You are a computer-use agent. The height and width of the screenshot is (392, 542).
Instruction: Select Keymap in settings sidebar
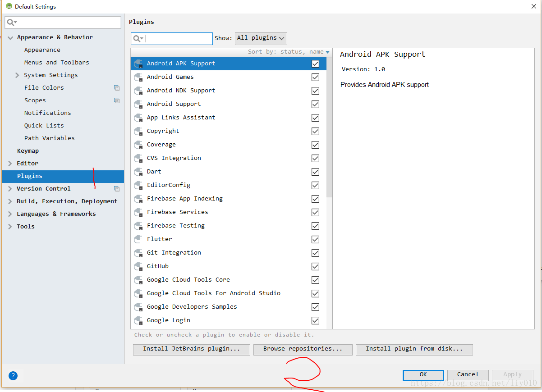[28, 151]
